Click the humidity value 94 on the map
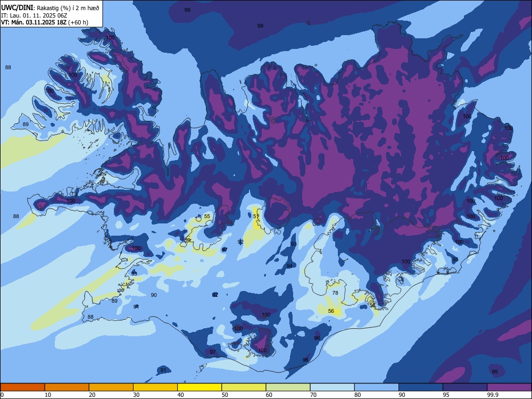The height and width of the screenshot is (399, 532). [289, 265]
